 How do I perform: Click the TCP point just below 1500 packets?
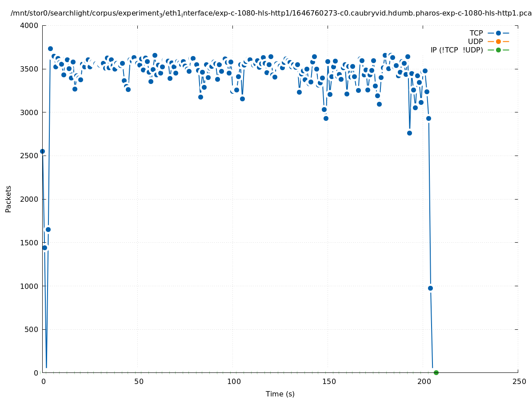point(44,248)
